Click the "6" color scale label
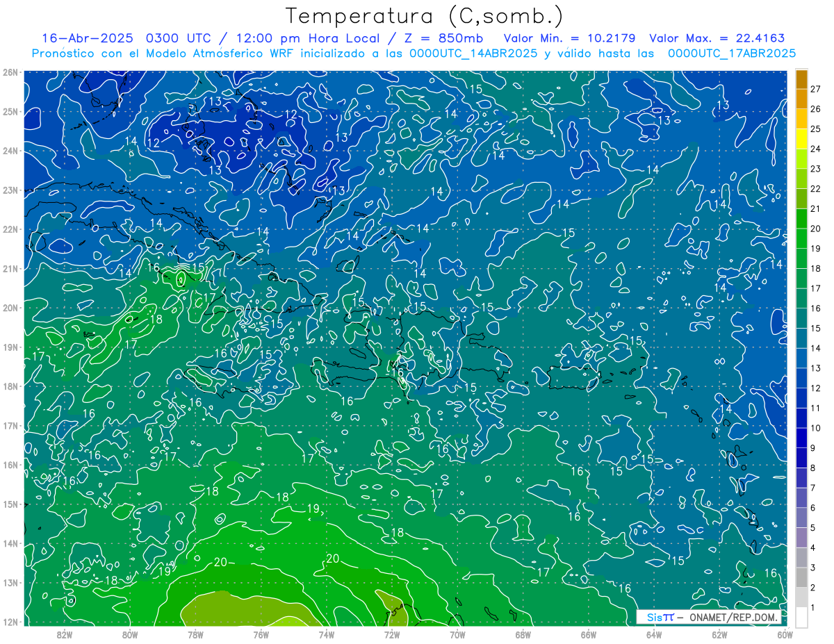The width and height of the screenshot is (834, 644). pyautogui.click(x=813, y=508)
